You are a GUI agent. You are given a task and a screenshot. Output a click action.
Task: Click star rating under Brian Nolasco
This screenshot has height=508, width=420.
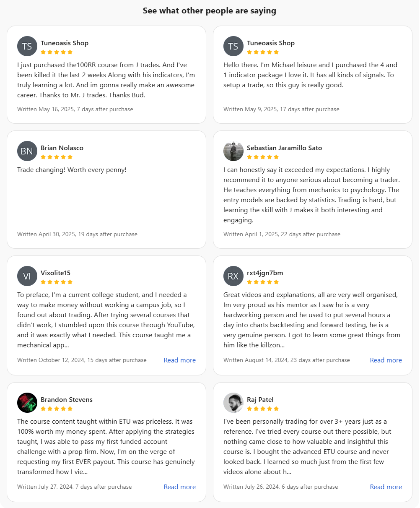57,157
